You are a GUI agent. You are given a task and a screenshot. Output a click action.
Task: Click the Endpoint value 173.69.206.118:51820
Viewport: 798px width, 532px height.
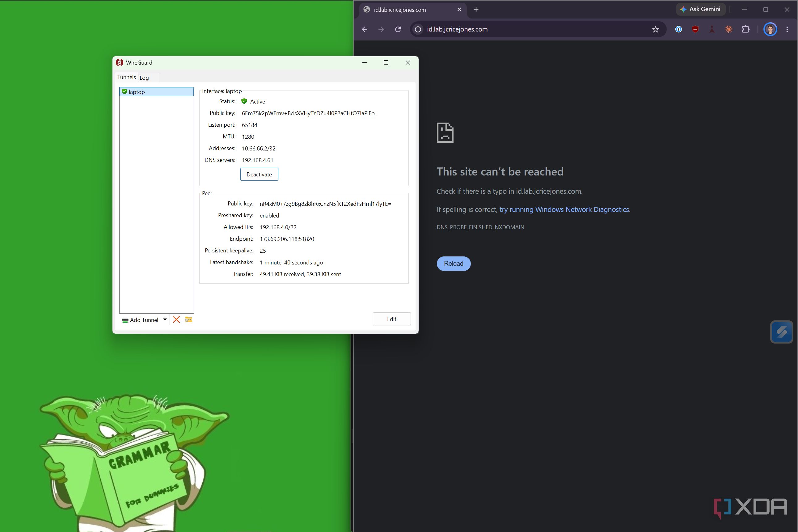tap(287, 239)
